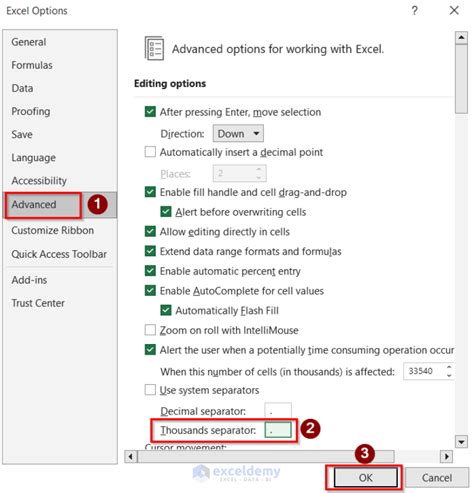
Task: Click the vertical scrollbar down arrow
Action: pos(461,442)
